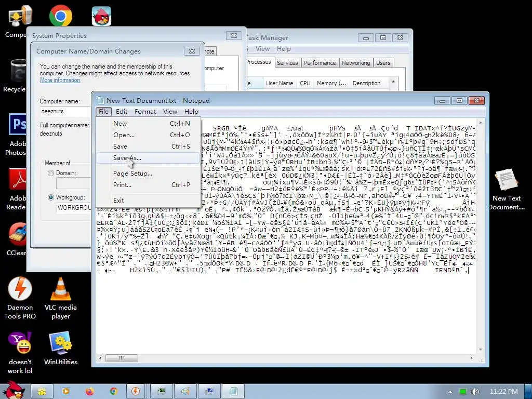
Task: Sort by Memory column in Task Manager
Action: [x=331, y=83]
